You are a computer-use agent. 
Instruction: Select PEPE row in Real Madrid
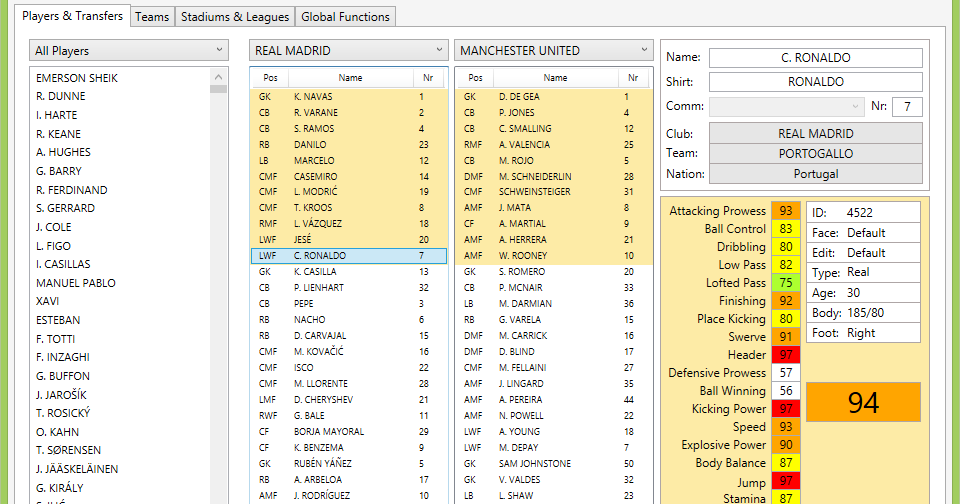[x=349, y=303]
